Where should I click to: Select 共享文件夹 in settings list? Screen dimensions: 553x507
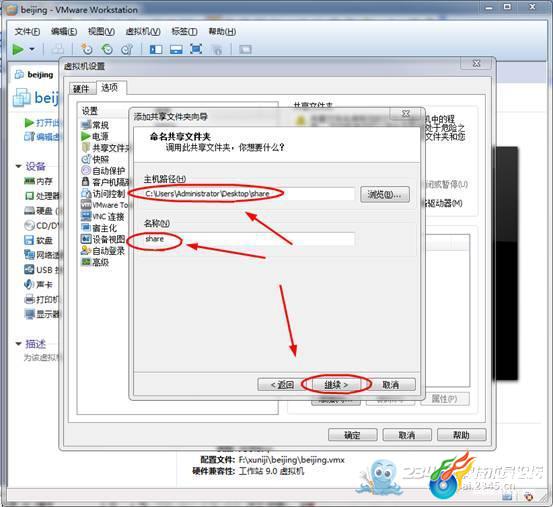pos(105,148)
